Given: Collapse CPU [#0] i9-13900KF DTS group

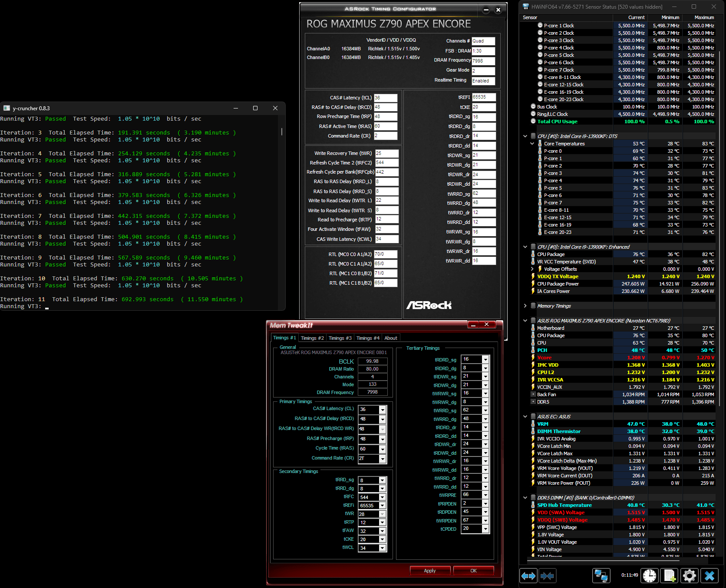Looking at the screenshot, I should tap(525, 136).
